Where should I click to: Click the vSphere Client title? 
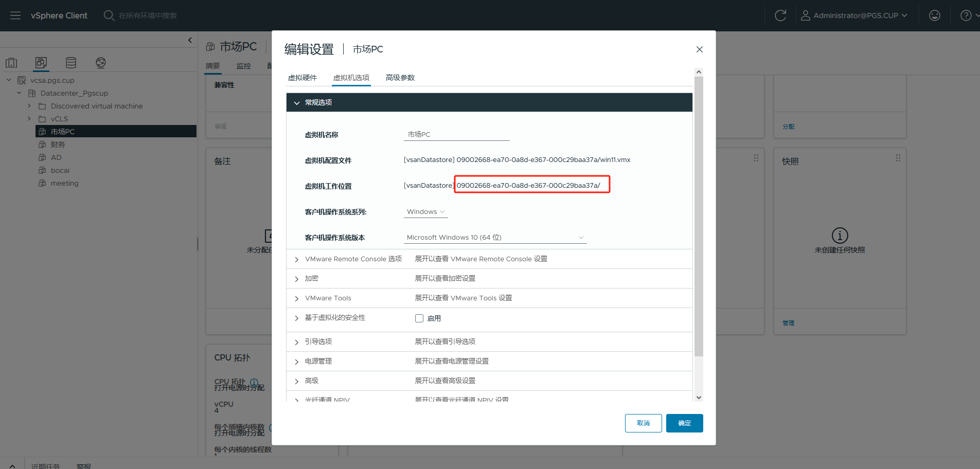click(x=59, y=15)
